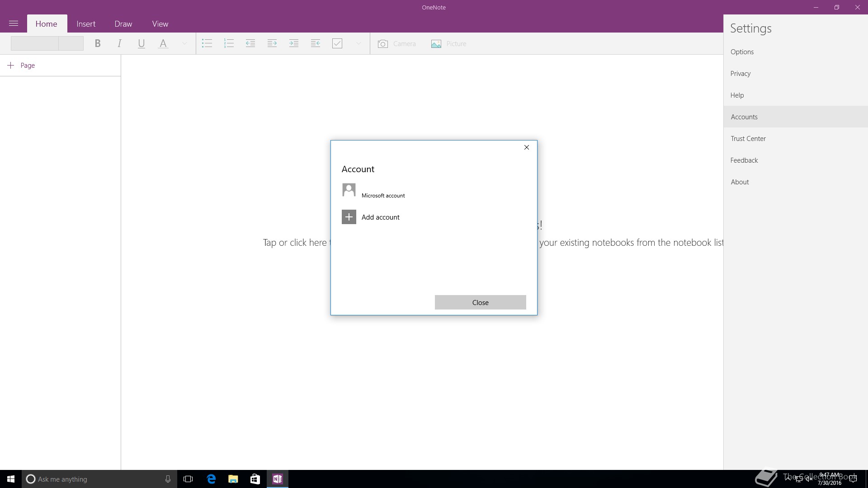Open About in Settings
This screenshot has height=488, width=868.
pos(796,182)
